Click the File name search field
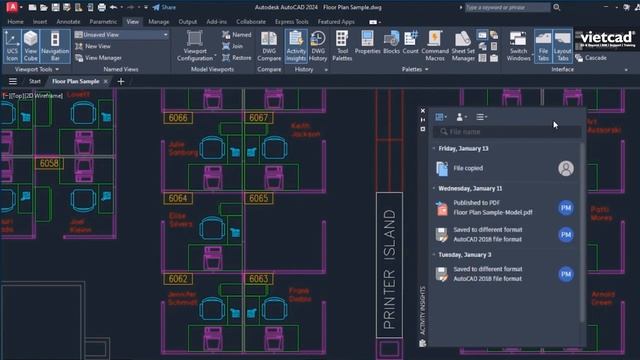The image size is (640, 360). [508, 132]
